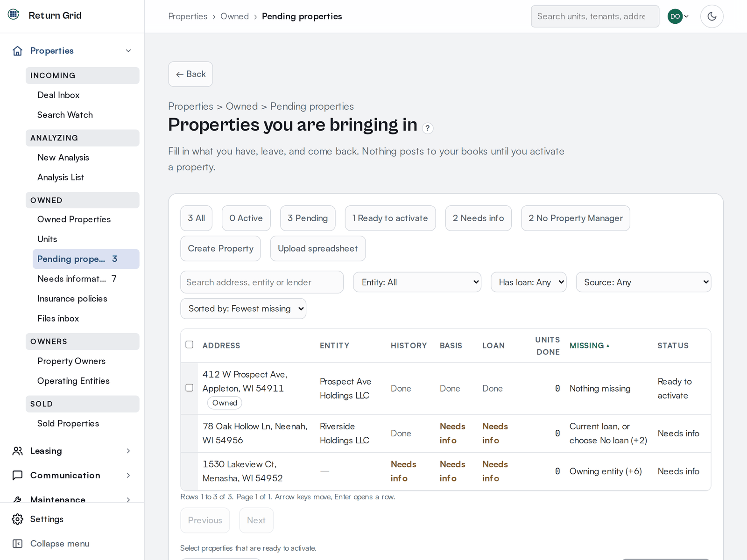This screenshot has width=747, height=560.
Task: Click the Back button
Action: (190, 74)
